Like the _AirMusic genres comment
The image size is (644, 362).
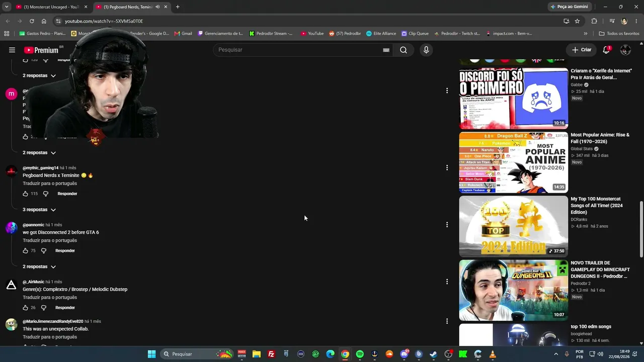tap(26, 308)
